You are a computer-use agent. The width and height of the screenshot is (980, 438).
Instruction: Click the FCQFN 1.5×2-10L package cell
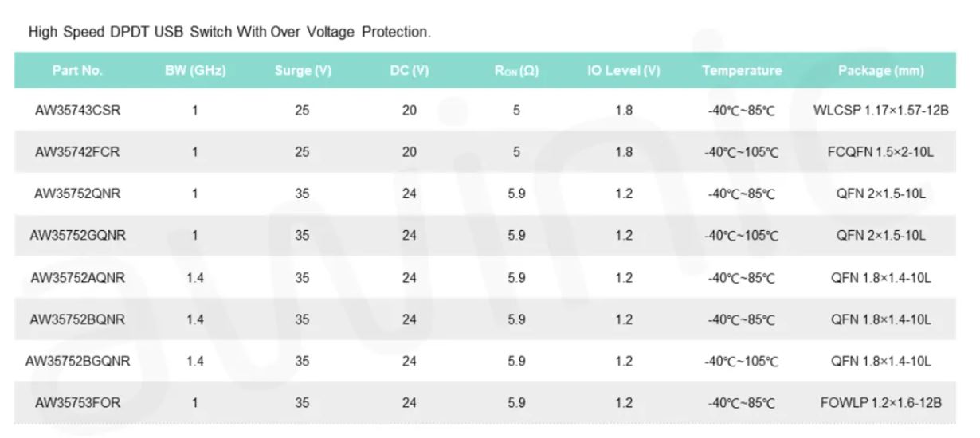coord(880,152)
